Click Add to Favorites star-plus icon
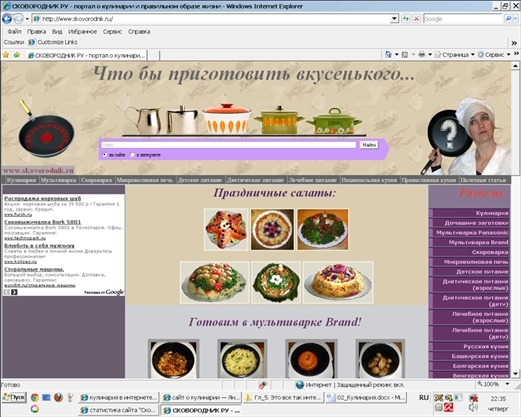This screenshot has height=417, width=521. [16, 55]
